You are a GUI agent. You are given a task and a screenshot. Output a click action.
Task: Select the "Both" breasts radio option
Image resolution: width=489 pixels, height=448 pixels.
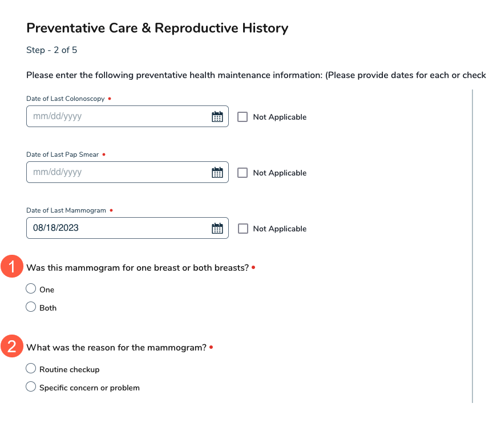[x=31, y=307]
